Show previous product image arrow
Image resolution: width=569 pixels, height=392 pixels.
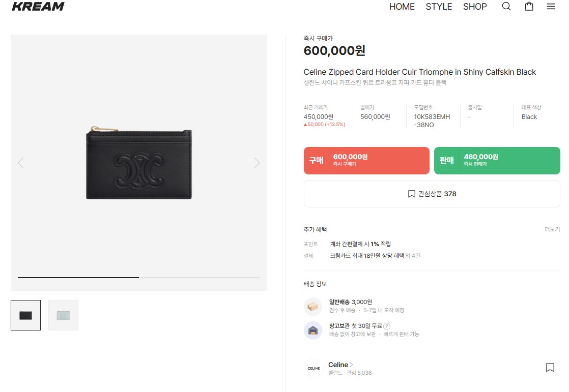tap(20, 163)
